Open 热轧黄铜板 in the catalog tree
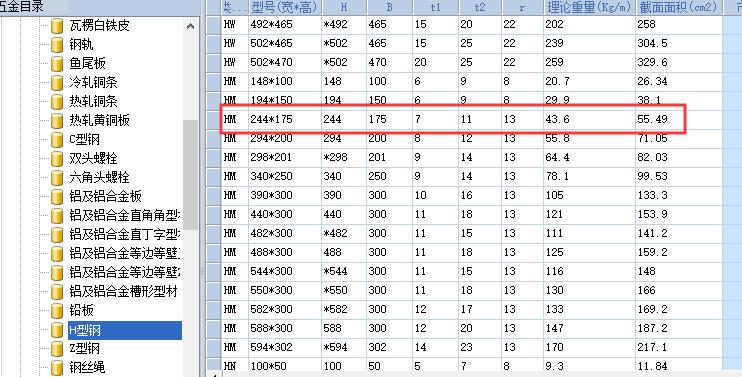742x377 pixels. (x=99, y=121)
